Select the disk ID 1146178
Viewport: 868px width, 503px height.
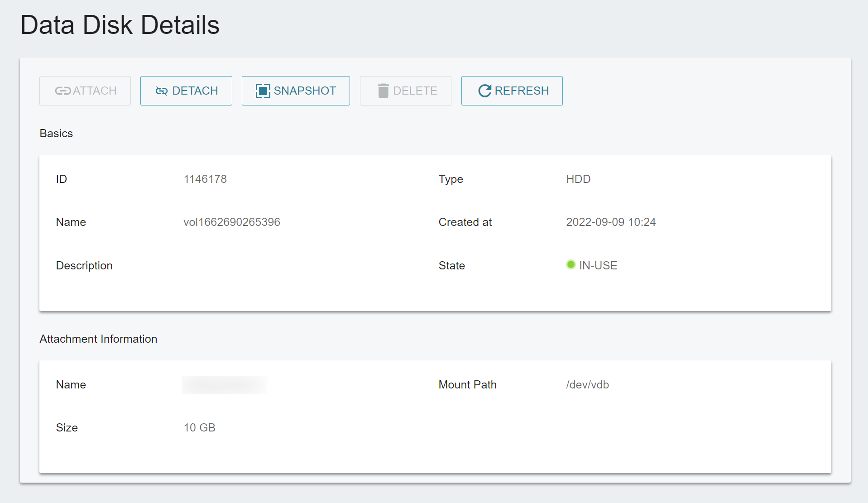tap(205, 179)
